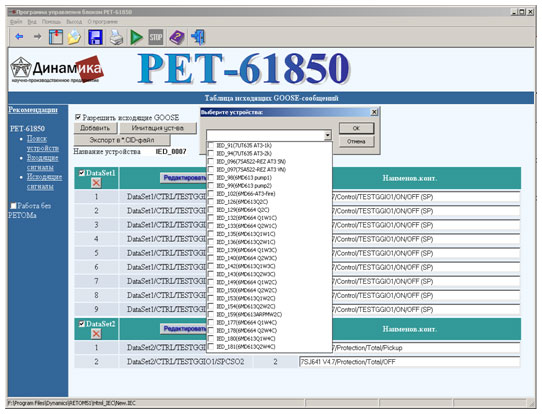Close the device selection dialog via X

[374, 112]
